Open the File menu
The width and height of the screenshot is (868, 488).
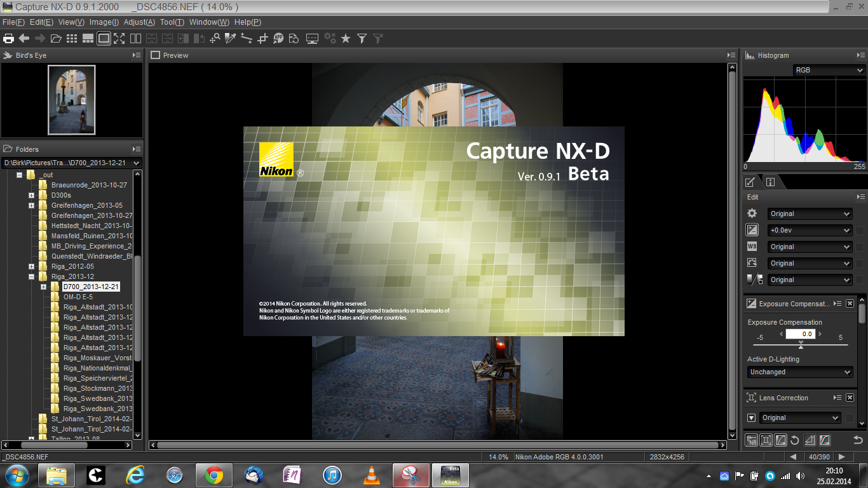[13, 22]
